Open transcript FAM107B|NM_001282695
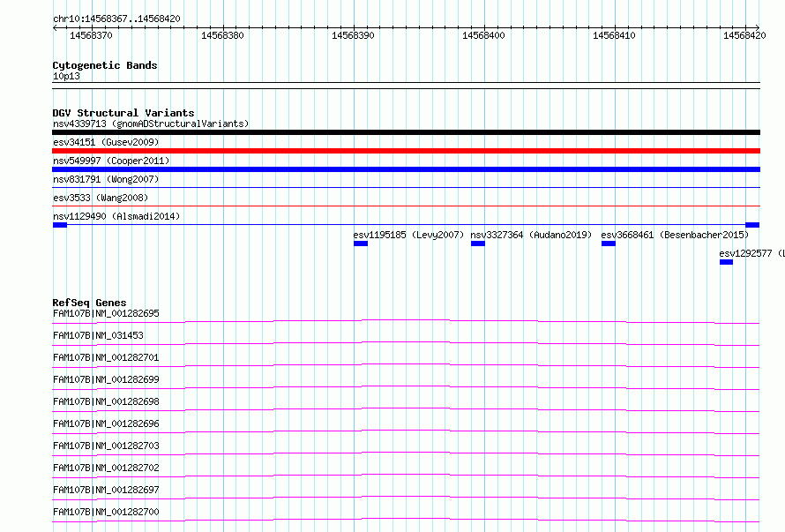 coord(106,313)
